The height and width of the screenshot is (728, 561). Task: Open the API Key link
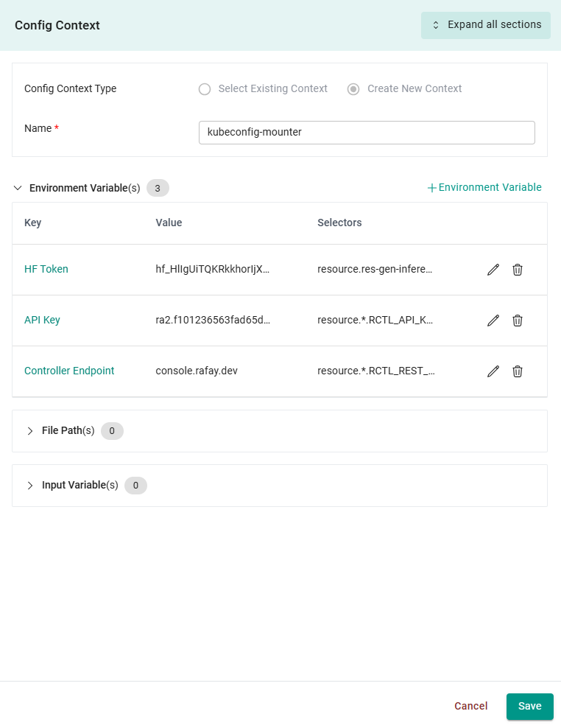[x=42, y=320]
